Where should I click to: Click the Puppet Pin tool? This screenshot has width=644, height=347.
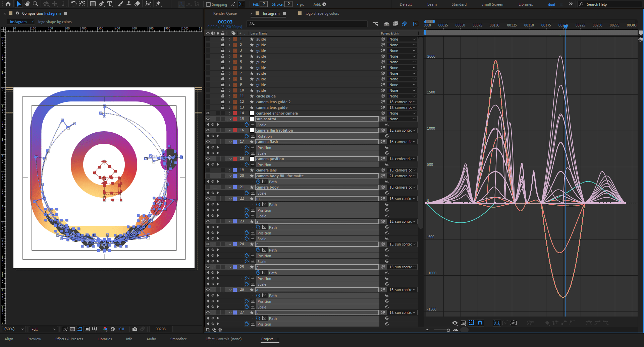pos(158,4)
